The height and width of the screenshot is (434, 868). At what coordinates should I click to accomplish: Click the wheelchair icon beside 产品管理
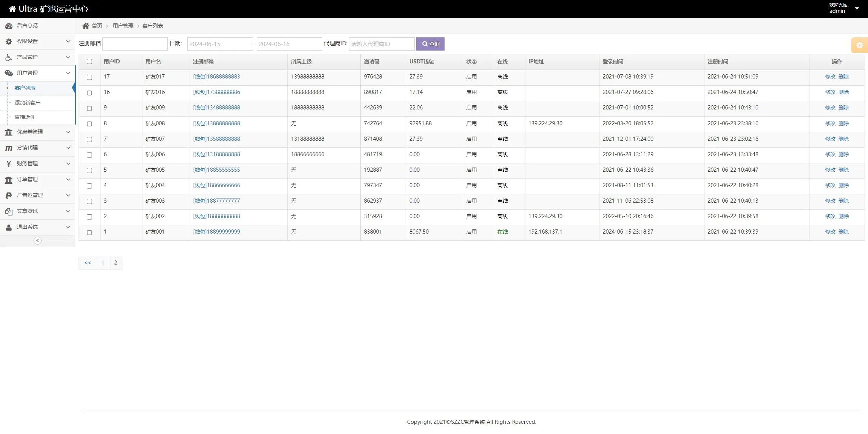coord(9,57)
